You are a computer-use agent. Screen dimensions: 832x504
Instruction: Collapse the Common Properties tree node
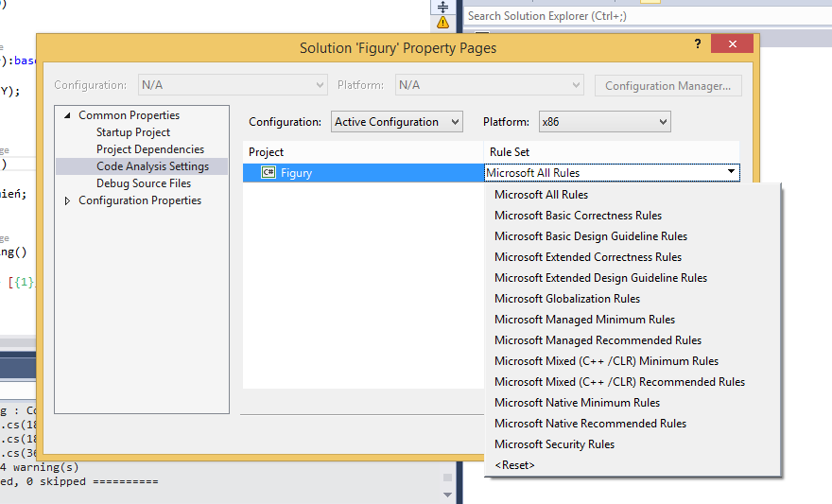coord(67,115)
